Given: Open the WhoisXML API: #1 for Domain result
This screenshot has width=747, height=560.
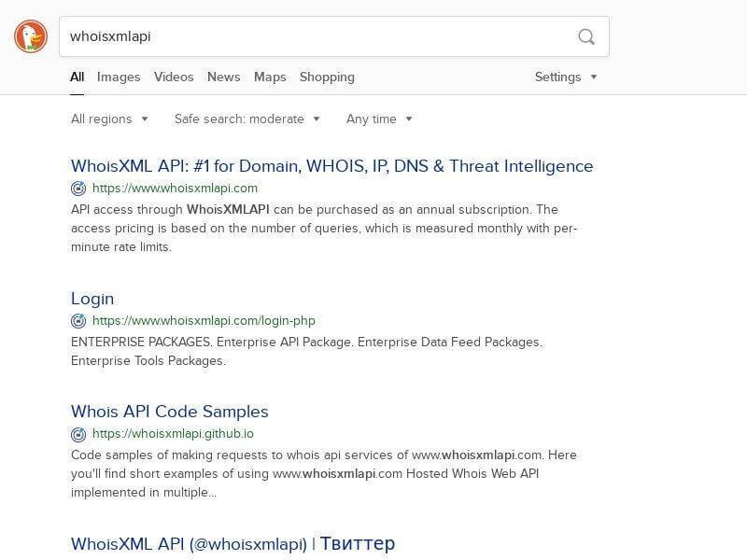Looking at the screenshot, I should [332, 166].
